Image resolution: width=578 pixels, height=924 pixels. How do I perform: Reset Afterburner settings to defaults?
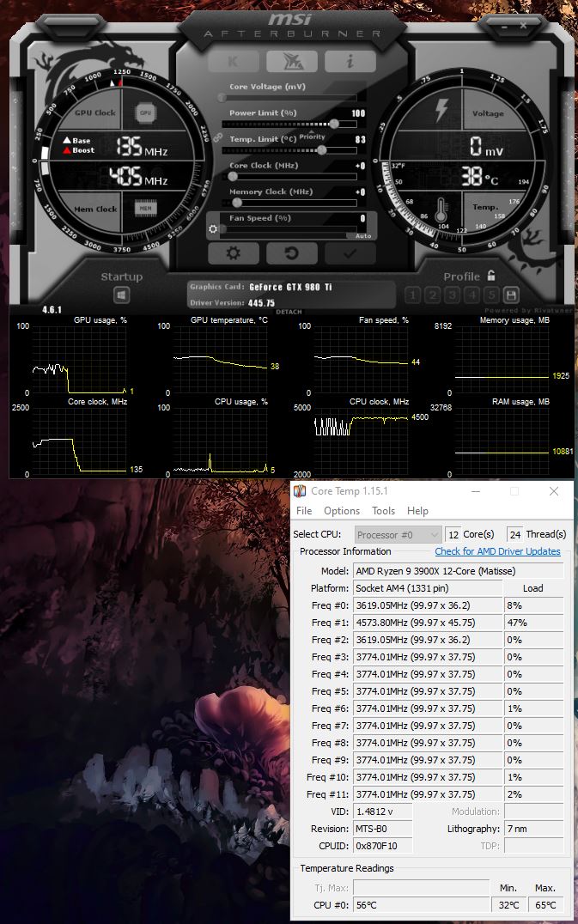click(x=291, y=253)
